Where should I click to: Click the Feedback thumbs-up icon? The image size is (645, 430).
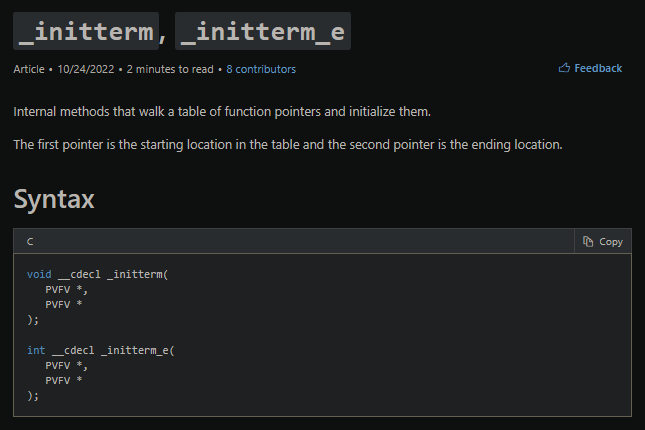(564, 69)
